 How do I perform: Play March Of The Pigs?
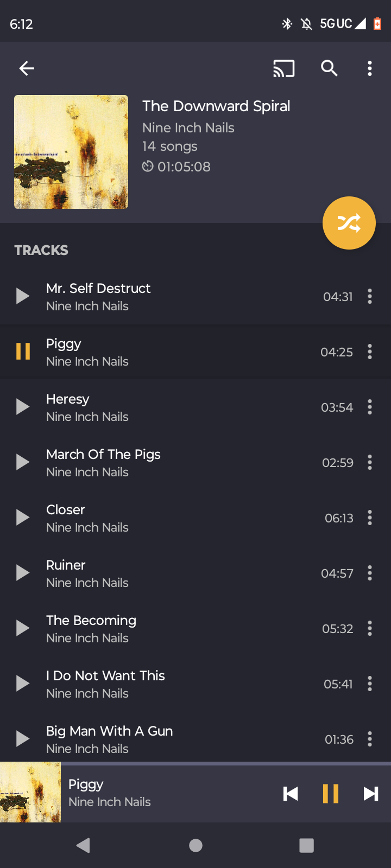pyautogui.click(x=23, y=462)
